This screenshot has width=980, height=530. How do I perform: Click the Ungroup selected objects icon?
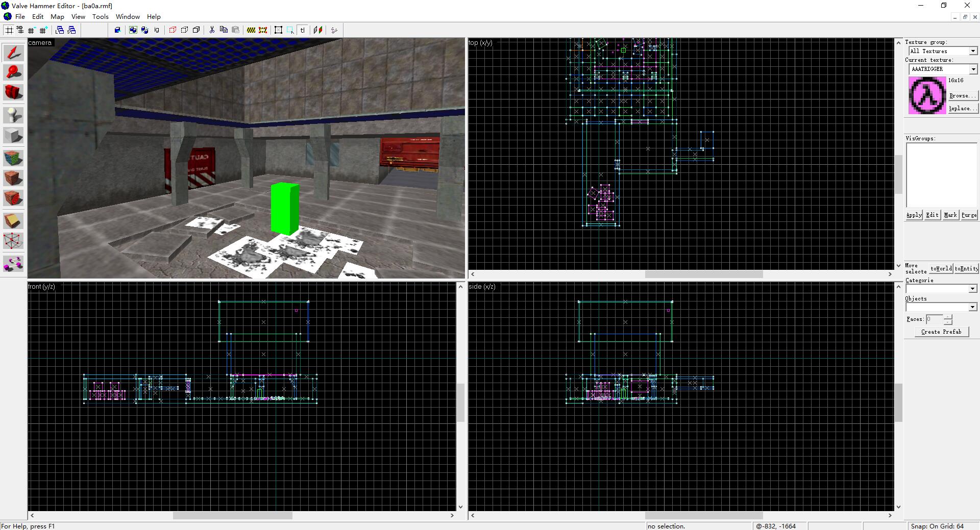coord(145,30)
